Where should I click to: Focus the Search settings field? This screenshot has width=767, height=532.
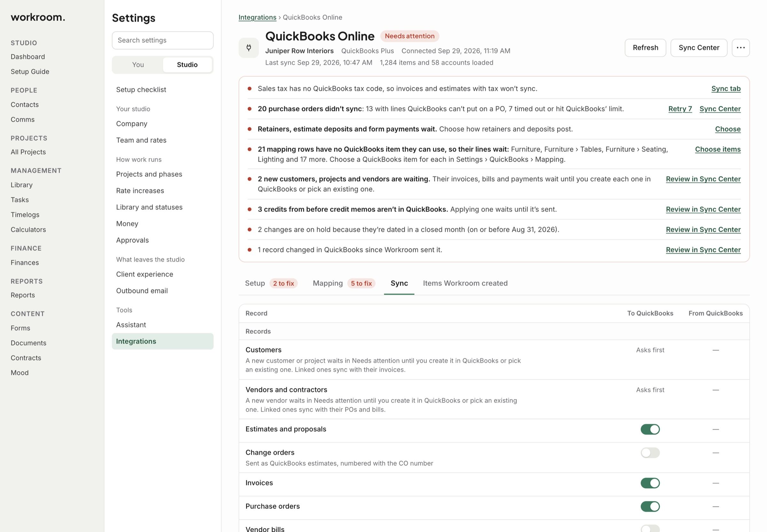162,40
